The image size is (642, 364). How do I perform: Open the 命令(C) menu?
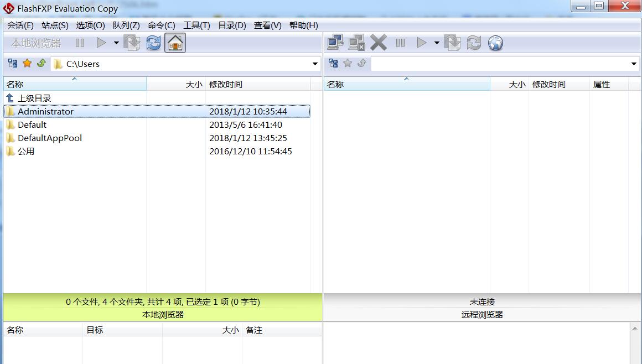[x=161, y=25]
